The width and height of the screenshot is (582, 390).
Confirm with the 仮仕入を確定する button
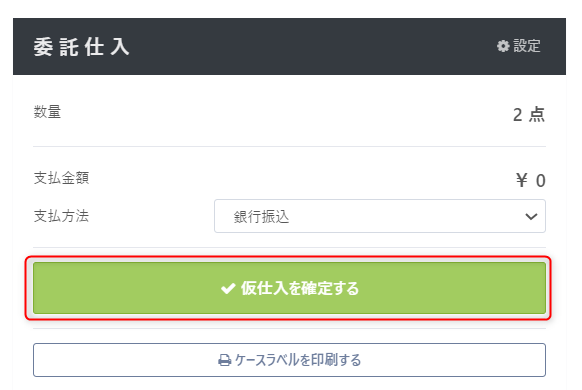click(289, 288)
